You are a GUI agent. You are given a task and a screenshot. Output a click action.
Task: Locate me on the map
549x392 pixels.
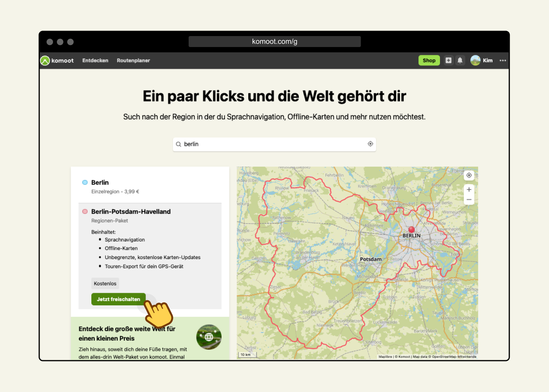click(x=469, y=175)
